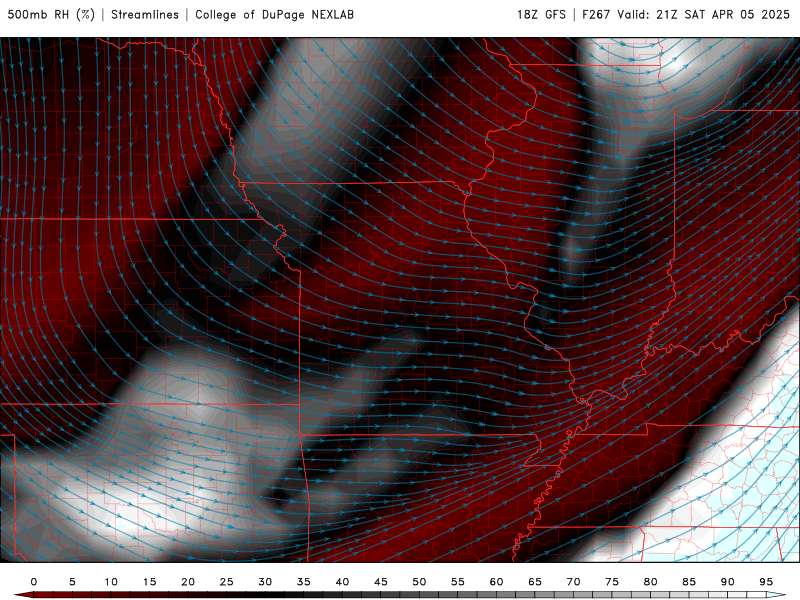Click the "College of DuPage NEXLAB" credit text

point(274,15)
